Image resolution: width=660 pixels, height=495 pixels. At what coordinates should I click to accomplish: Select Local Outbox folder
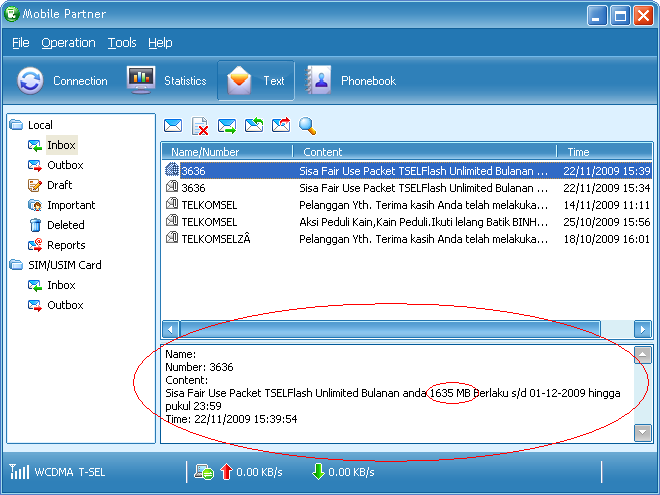65,165
